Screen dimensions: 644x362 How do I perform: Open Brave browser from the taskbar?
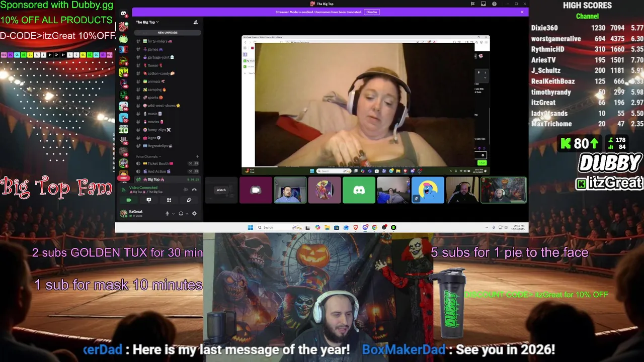pos(356,227)
